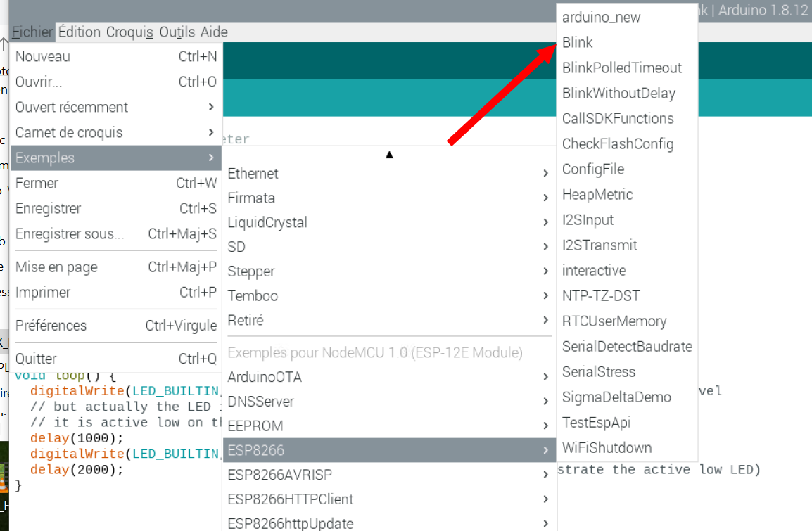The image size is (812, 531).
Task: Select Ouvrir... in the Fichier menu
Action: [x=116, y=82]
